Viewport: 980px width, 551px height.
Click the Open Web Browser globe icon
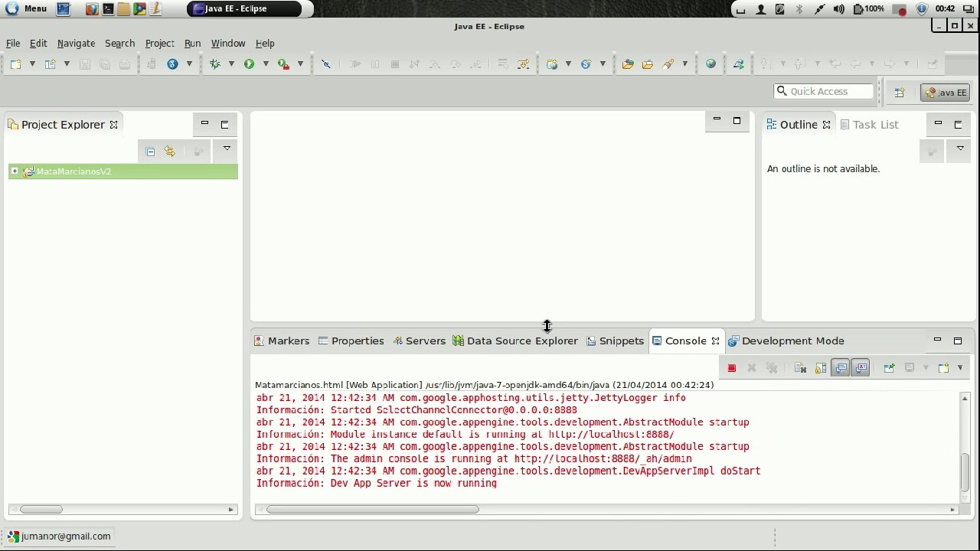(710, 64)
